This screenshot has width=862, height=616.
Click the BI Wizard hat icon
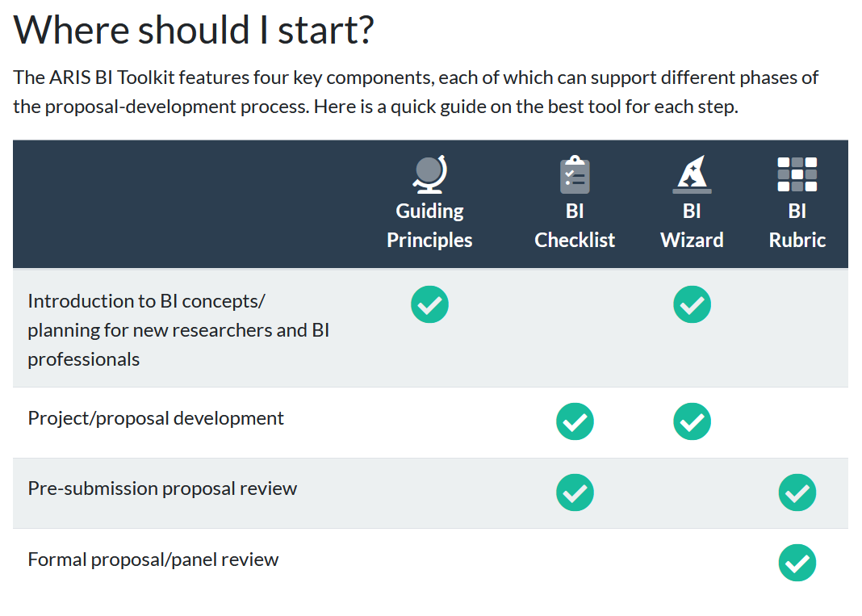click(692, 174)
